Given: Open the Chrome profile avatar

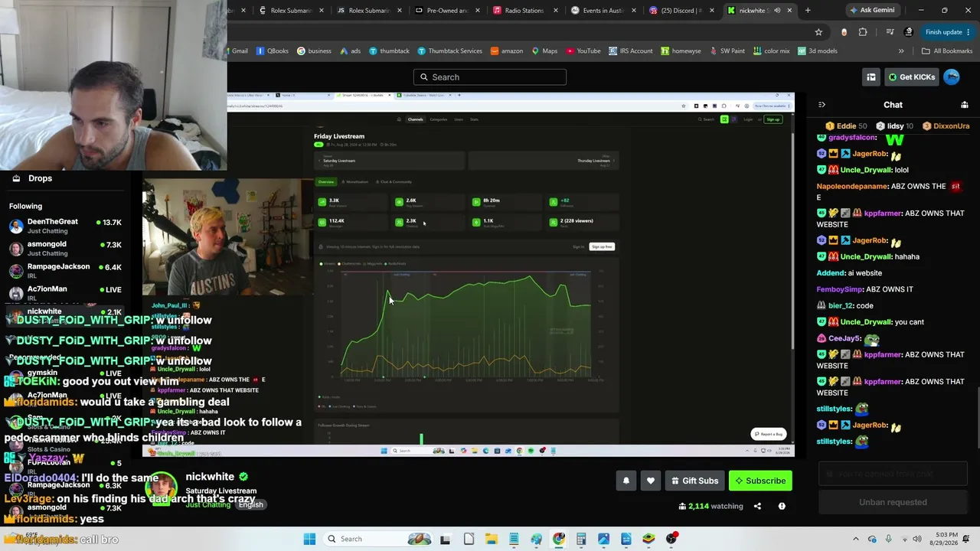Looking at the screenshot, I should (x=909, y=32).
